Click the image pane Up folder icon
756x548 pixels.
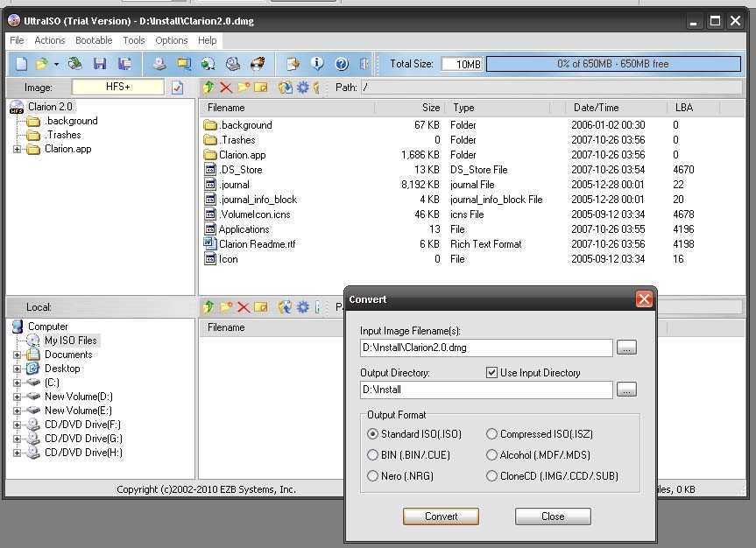pyautogui.click(x=208, y=88)
